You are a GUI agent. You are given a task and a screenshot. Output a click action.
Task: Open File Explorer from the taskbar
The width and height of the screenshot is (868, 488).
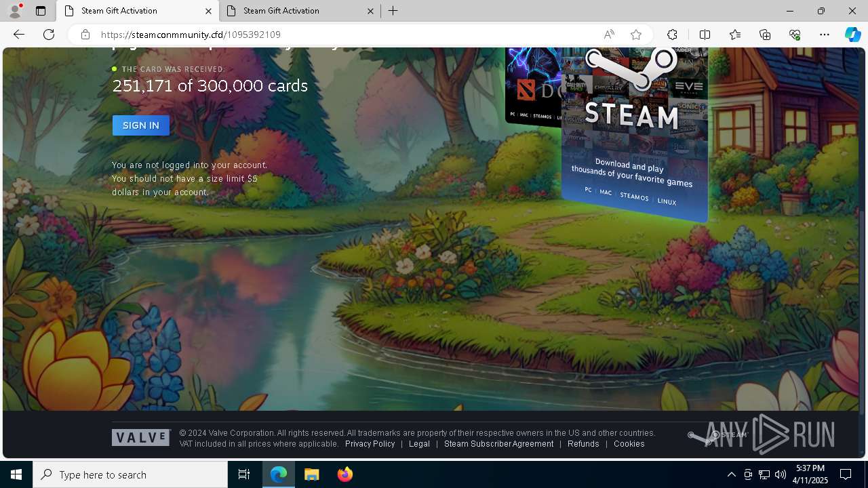point(312,474)
